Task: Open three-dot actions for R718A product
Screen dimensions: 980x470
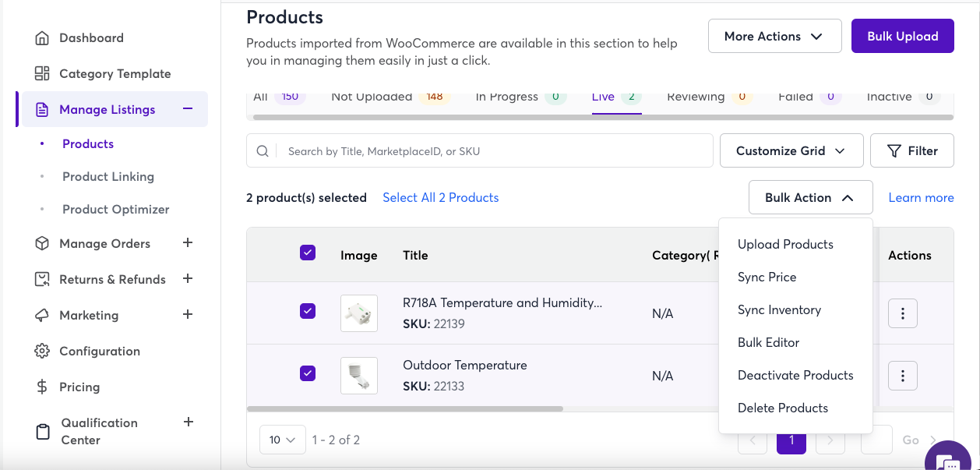Action: click(x=902, y=313)
